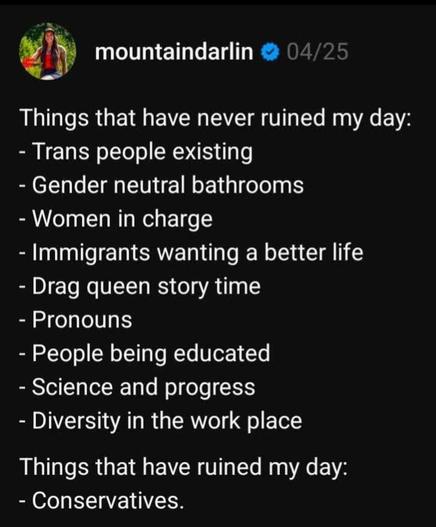Click the 04/25 post date
The height and width of the screenshot is (527, 436).
click(x=317, y=52)
